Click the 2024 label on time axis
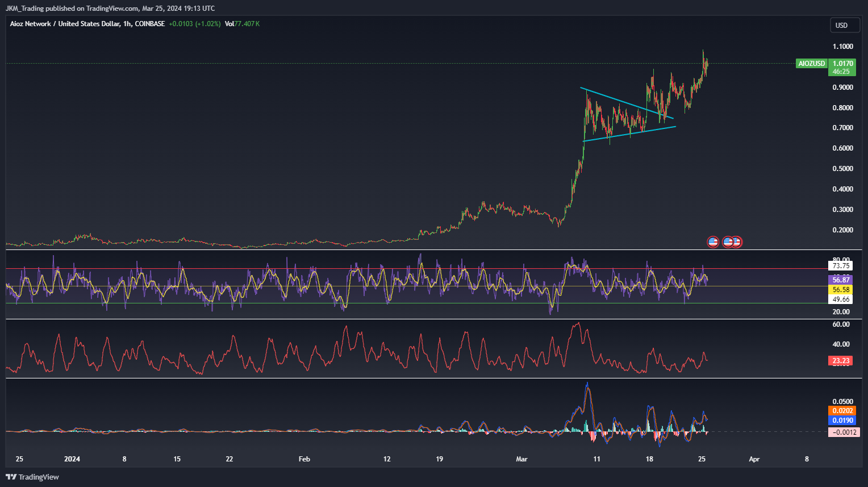The height and width of the screenshot is (487, 868). click(72, 459)
